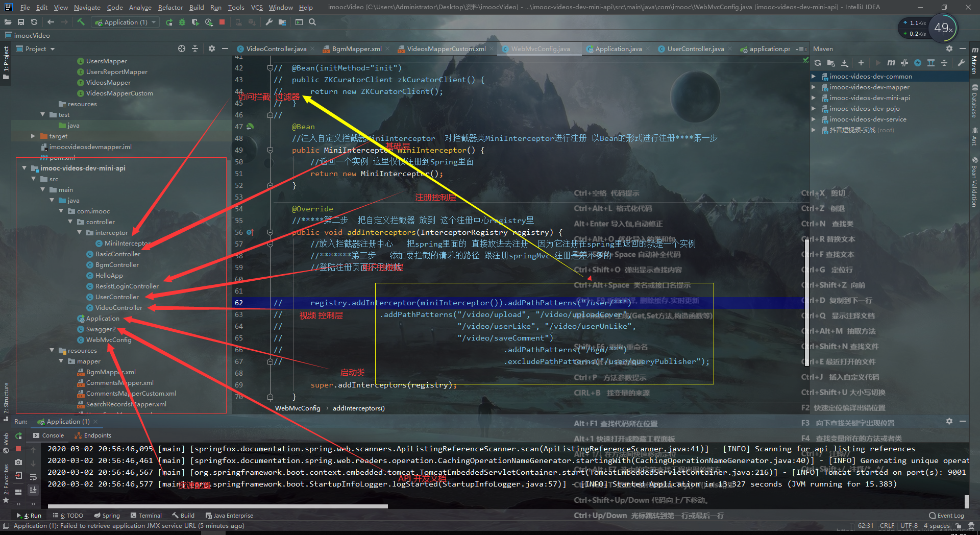The height and width of the screenshot is (535, 980).
Task: Expand imooc-videos-dev-common in Maven panel
Action: [x=814, y=77]
